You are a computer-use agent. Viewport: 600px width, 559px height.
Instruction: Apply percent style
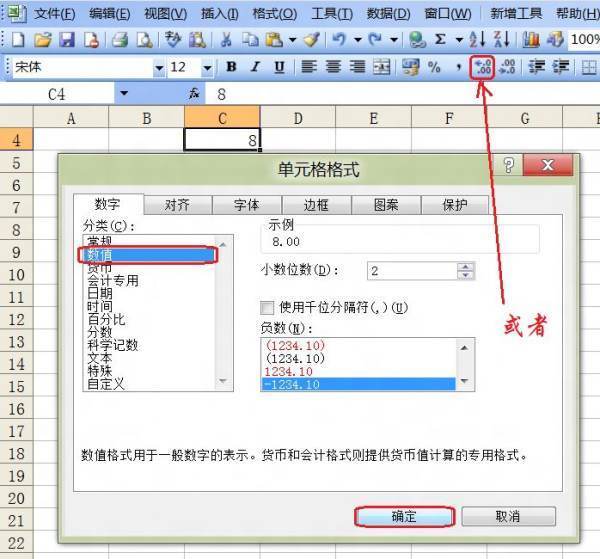(434, 67)
